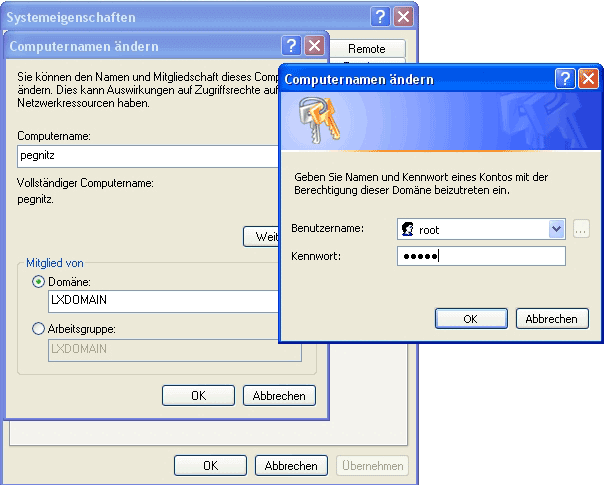This screenshot has height=485, width=604.
Task: Select the Domäne radio button
Action: pos(39,283)
